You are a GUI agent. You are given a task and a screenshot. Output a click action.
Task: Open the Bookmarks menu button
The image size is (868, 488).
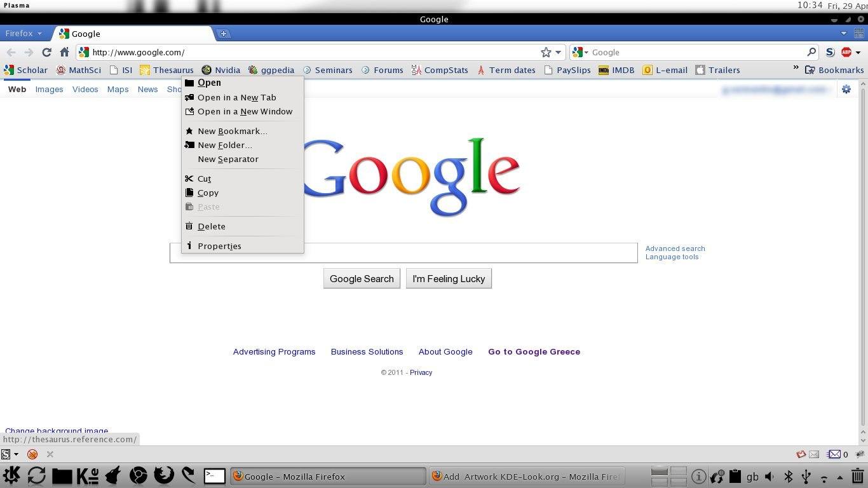(834, 70)
